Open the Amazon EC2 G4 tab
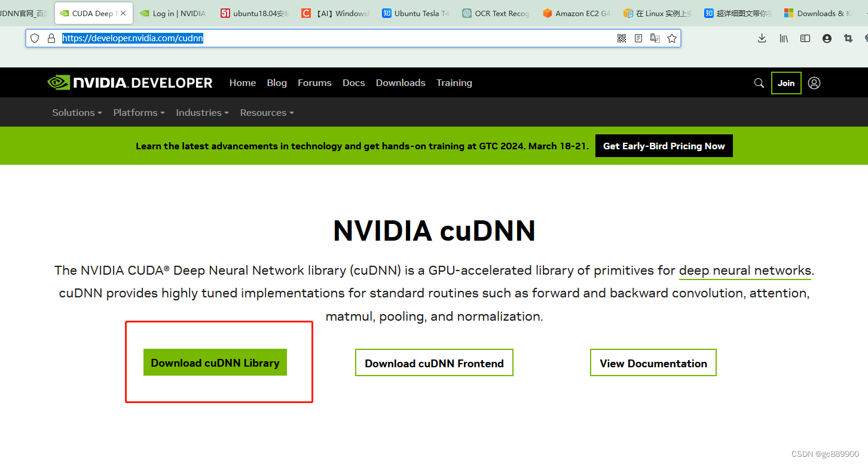This screenshot has height=464, width=868. [577, 13]
